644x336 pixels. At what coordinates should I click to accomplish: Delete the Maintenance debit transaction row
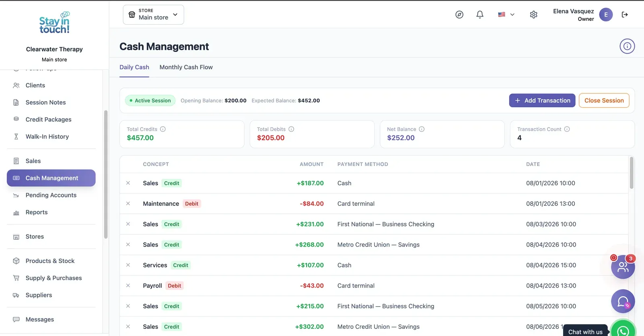(128, 203)
